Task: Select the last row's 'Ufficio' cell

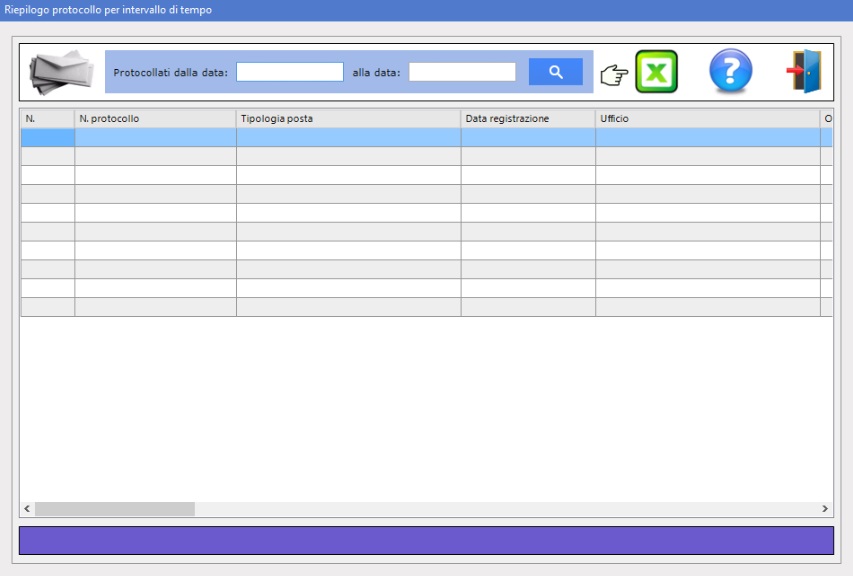Action: point(707,307)
